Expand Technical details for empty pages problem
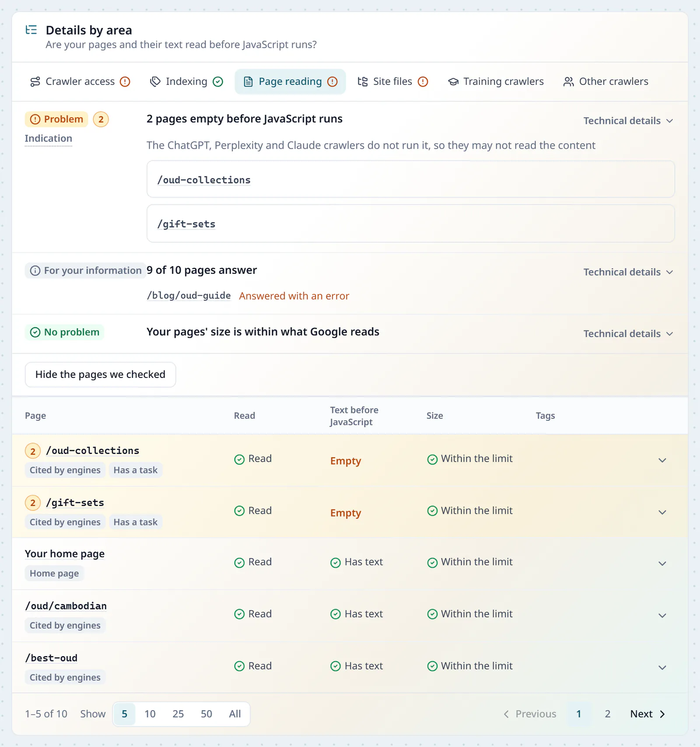700x747 pixels. pos(628,121)
